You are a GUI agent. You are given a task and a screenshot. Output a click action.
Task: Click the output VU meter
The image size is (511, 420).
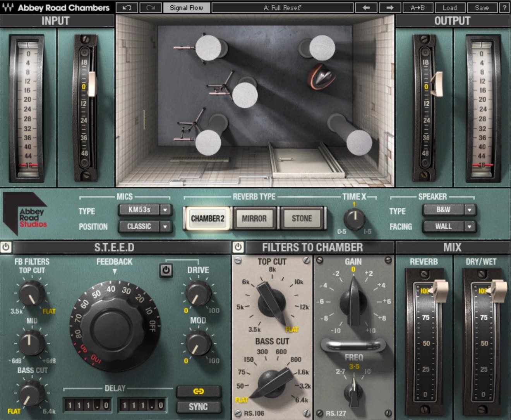coord(482,108)
